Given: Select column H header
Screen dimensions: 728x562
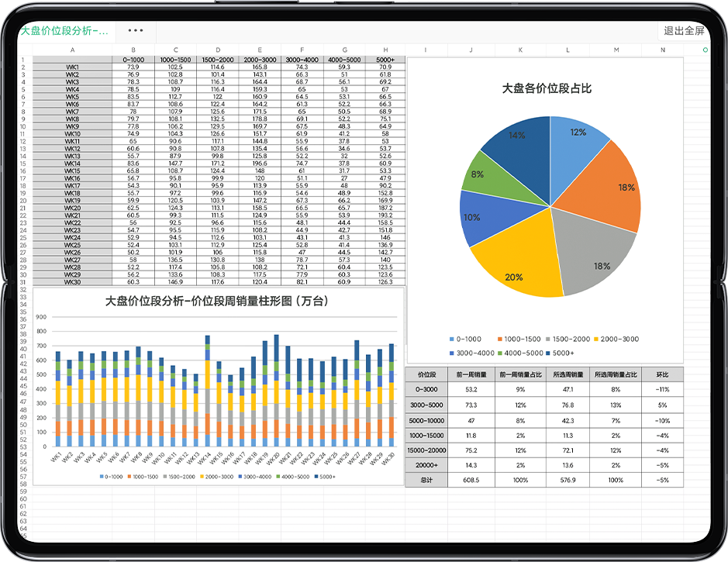Looking at the screenshot, I should pos(385,50).
